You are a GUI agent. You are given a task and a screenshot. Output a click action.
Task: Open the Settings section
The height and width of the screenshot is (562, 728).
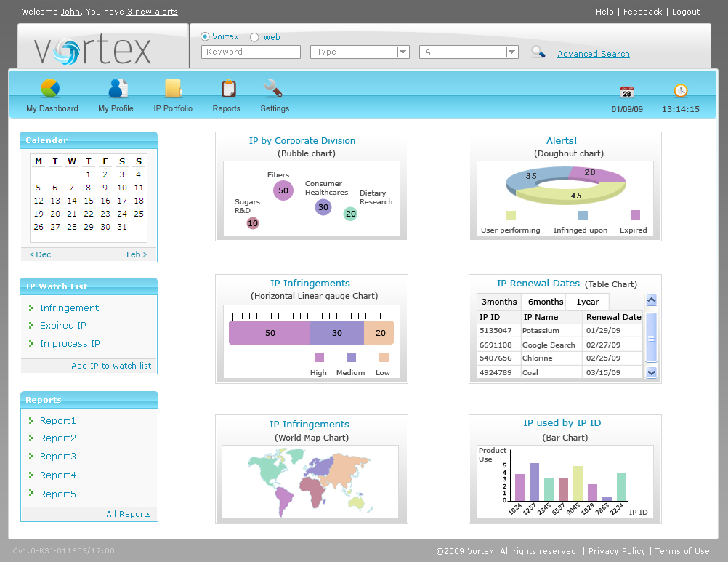click(x=274, y=95)
